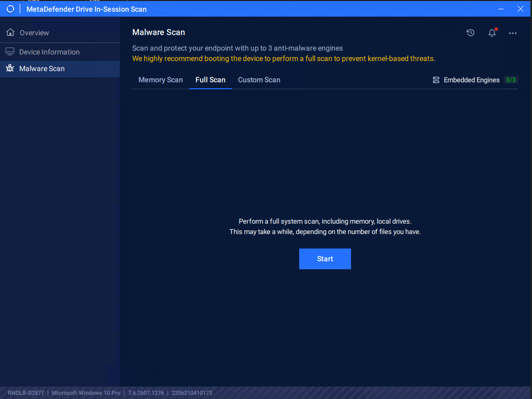Viewport: 532px width, 399px height.
Task: Select the Full Scan tab
Action: pos(211,80)
